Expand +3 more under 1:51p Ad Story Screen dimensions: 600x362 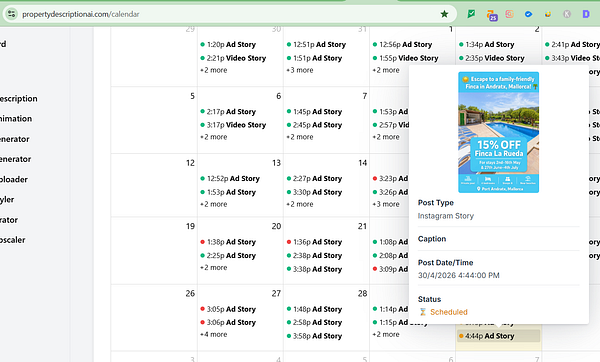tap(300, 70)
